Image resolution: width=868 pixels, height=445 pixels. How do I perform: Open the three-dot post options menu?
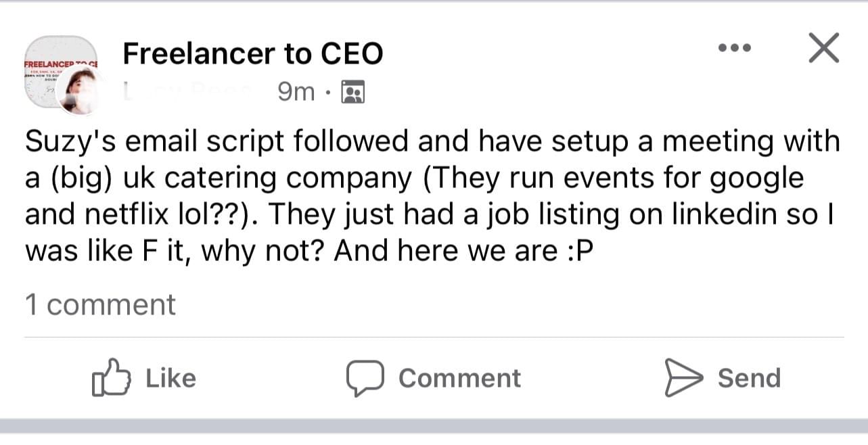tap(735, 48)
